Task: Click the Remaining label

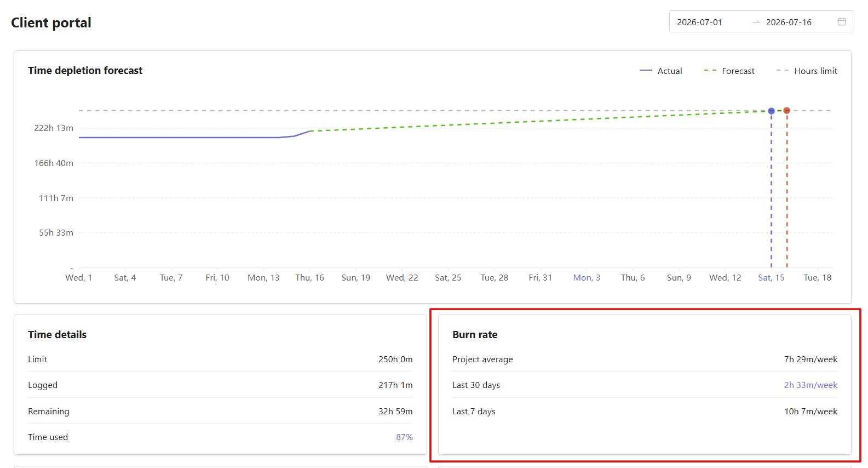Action: [x=48, y=412]
